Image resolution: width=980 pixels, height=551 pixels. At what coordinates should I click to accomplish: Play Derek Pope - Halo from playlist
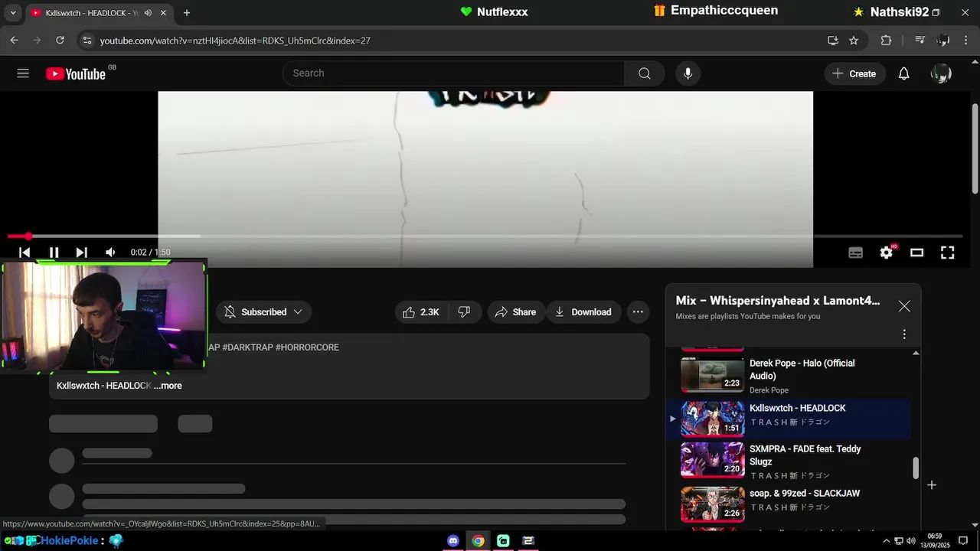coord(802,370)
